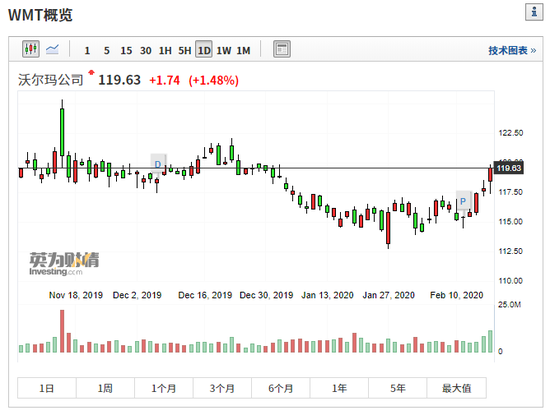
Task: Open the calendar date range icon
Action: coord(282,49)
